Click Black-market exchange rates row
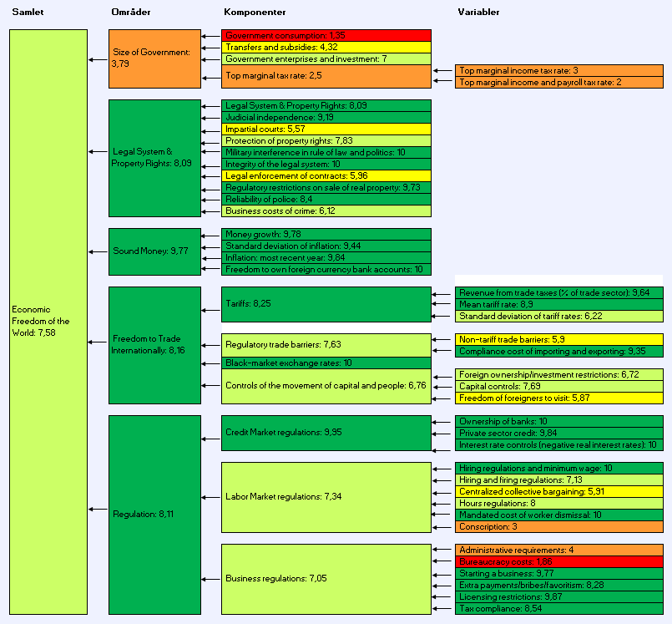Screen dimensions: 672x624 (326, 363)
